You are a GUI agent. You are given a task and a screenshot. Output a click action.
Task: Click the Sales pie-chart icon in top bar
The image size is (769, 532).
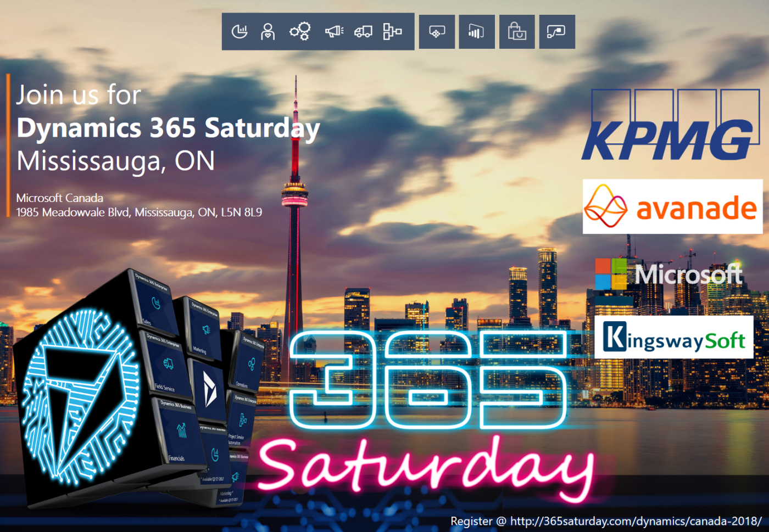[x=239, y=32]
